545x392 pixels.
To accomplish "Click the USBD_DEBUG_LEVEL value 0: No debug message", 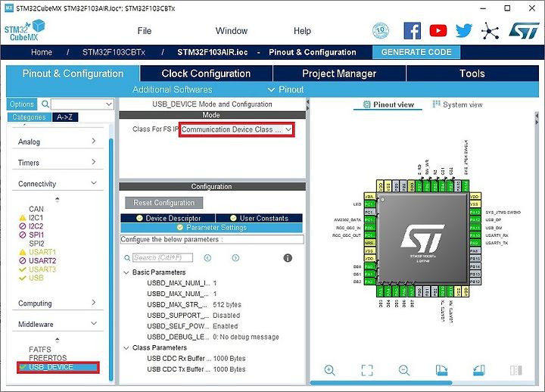I will click(246, 337).
